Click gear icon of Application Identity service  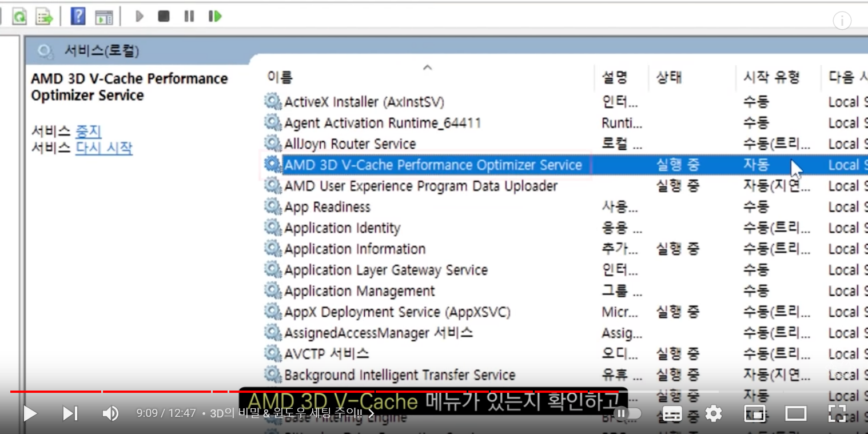(x=273, y=228)
